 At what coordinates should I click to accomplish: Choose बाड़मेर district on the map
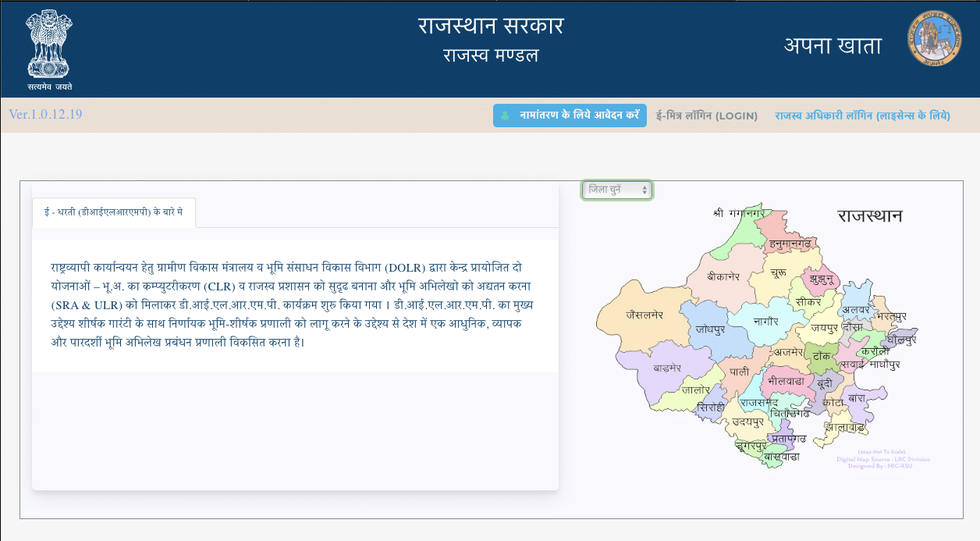pos(666,368)
